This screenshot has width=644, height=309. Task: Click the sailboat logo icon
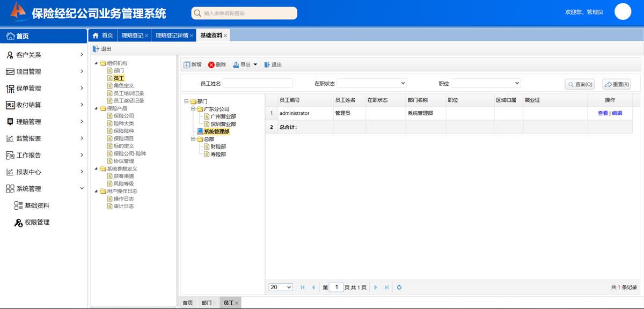pos(18,10)
